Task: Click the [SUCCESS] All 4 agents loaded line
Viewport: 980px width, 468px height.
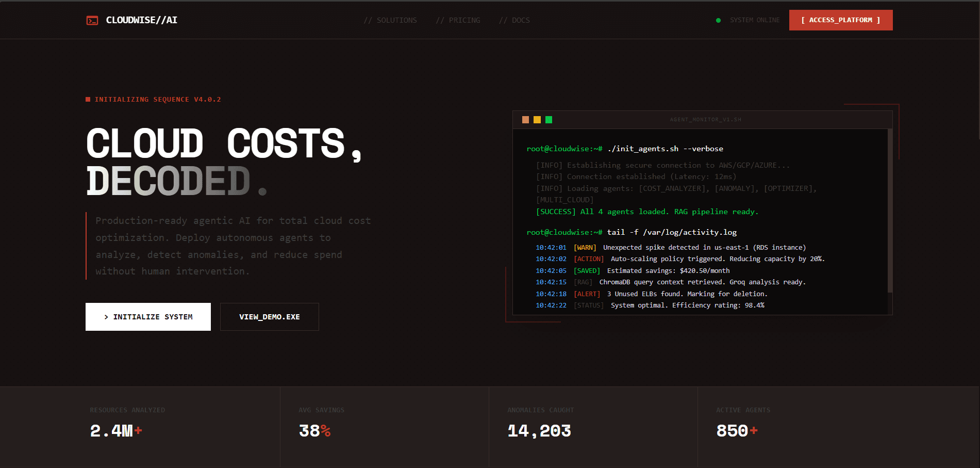Action: pyautogui.click(x=647, y=212)
